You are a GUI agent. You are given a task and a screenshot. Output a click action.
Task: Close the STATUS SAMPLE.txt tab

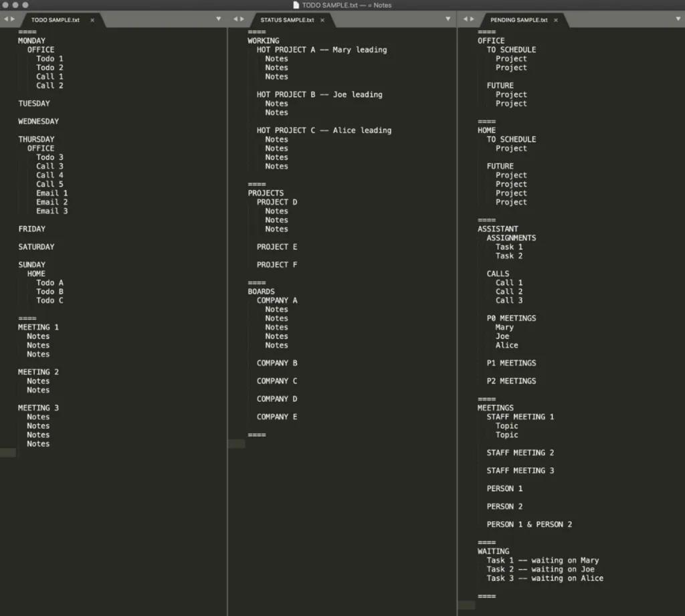322,20
